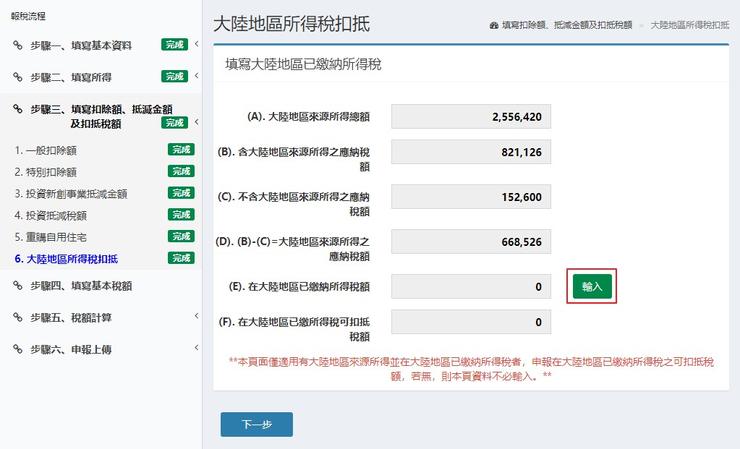Click the link icon beside 步驟二、填寫所得

(x=16, y=77)
